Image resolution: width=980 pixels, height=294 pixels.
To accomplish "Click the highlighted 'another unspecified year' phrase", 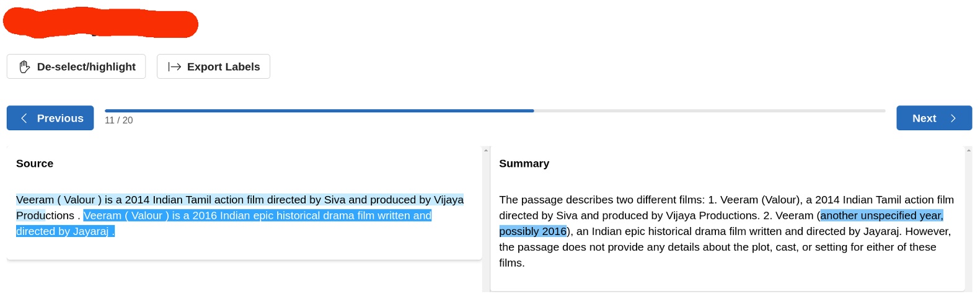I will 881,216.
